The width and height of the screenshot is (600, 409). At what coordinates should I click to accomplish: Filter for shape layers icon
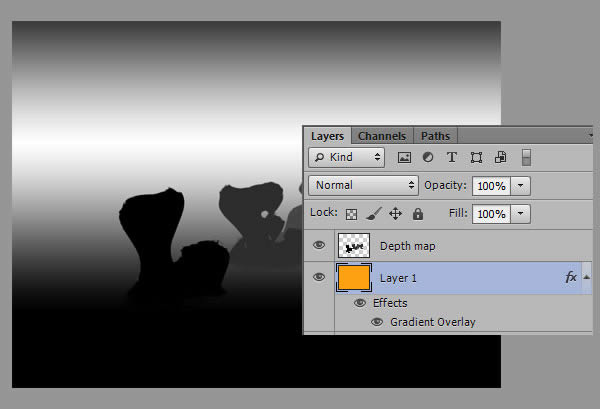point(476,157)
